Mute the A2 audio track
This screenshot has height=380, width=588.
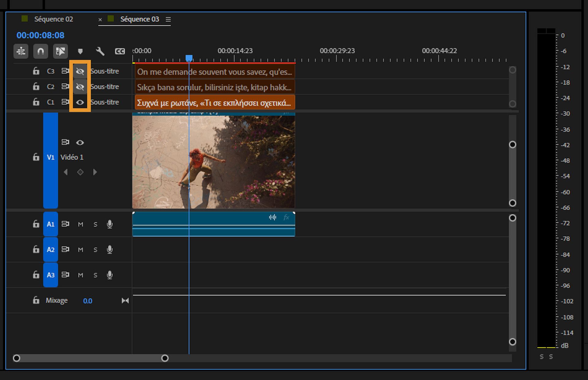(x=81, y=249)
